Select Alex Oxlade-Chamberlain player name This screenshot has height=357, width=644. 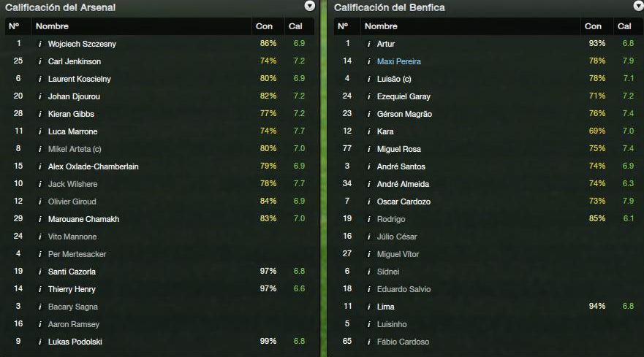pyautogui.click(x=94, y=166)
